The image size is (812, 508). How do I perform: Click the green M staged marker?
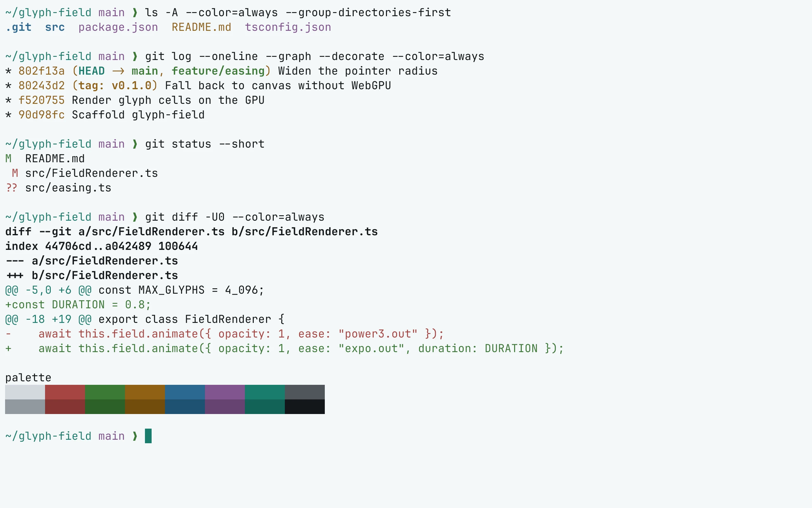click(8, 158)
